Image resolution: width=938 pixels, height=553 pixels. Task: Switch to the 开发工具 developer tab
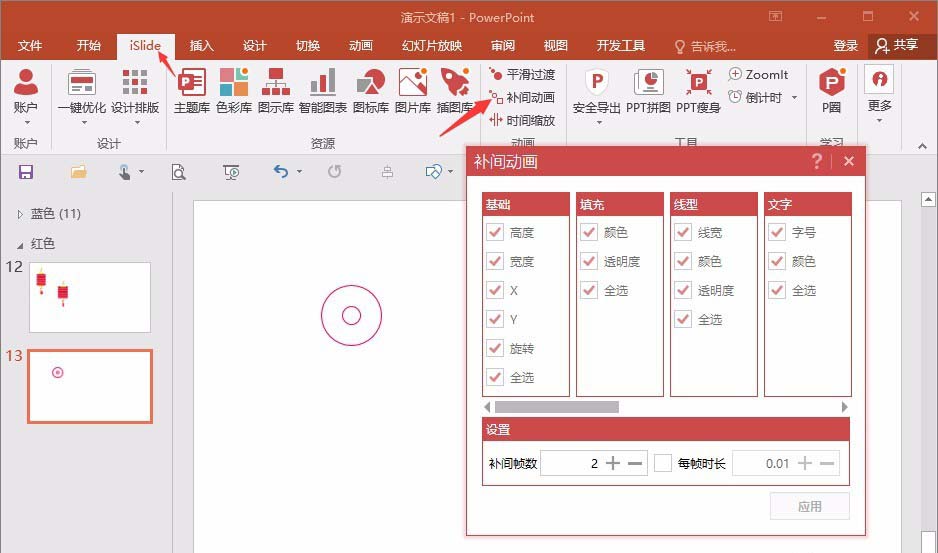point(620,45)
